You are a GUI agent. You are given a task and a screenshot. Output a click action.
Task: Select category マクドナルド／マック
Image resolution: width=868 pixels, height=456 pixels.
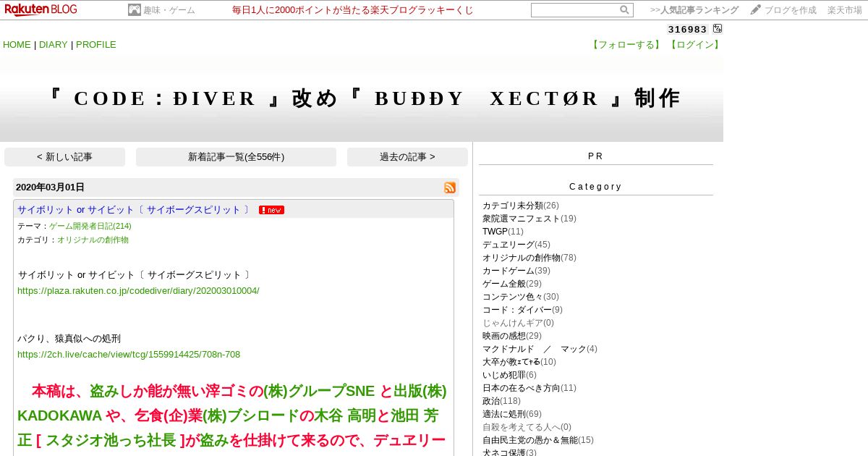click(535, 349)
